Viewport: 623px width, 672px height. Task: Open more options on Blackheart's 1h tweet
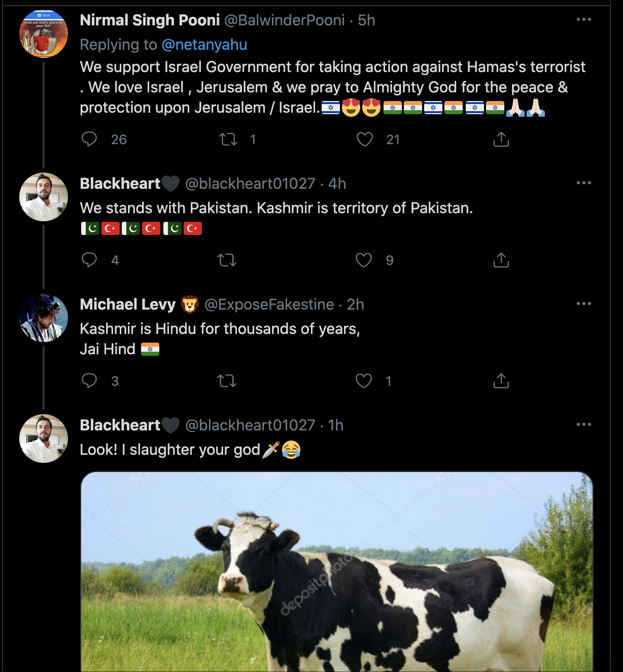tap(583, 424)
